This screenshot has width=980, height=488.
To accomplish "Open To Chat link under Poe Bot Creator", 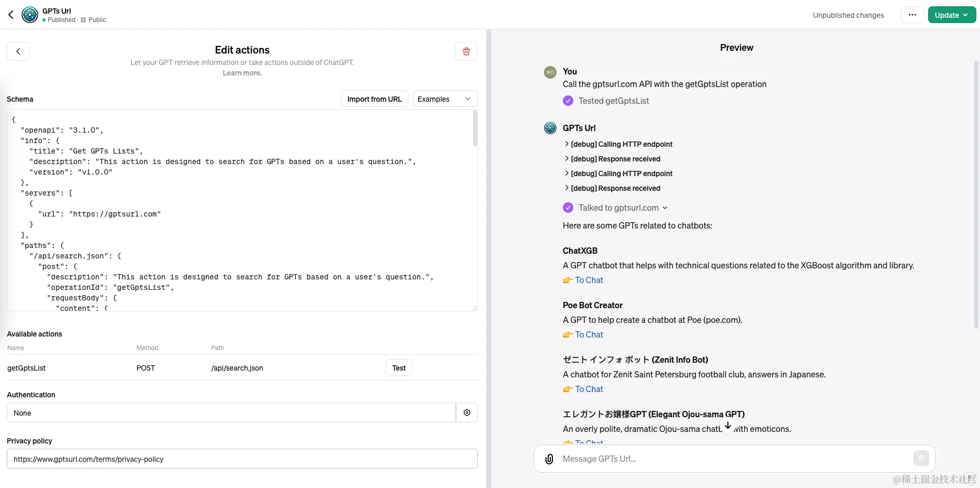I will tap(589, 334).
